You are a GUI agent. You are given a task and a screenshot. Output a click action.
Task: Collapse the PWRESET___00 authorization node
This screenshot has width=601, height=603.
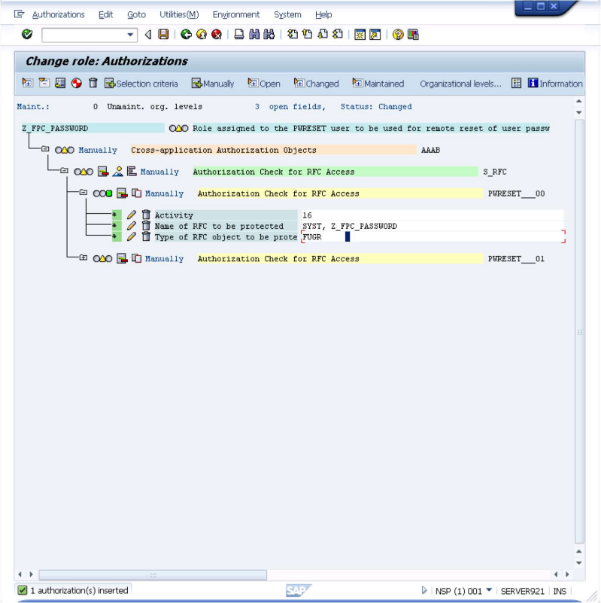[83, 193]
